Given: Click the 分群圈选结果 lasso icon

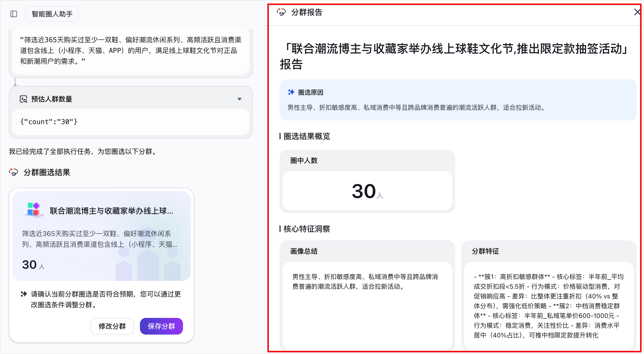Looking at the screenshot, I should pos(14,172).
